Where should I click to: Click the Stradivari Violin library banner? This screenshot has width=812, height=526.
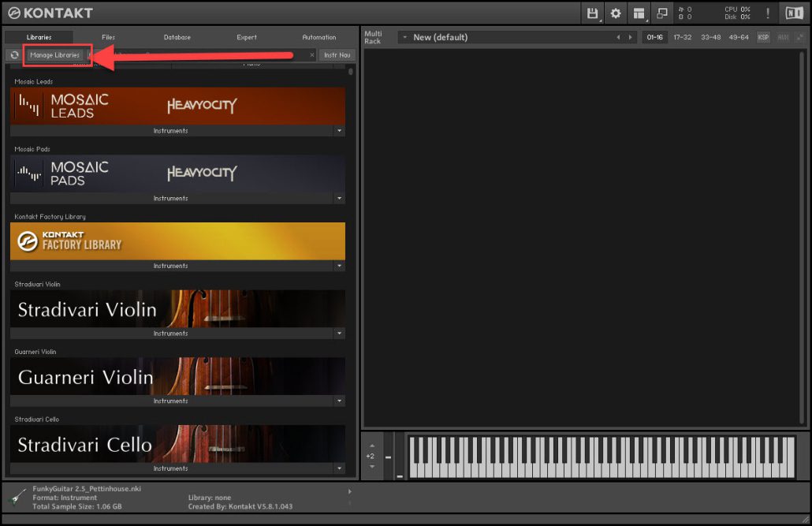(177, 309)
